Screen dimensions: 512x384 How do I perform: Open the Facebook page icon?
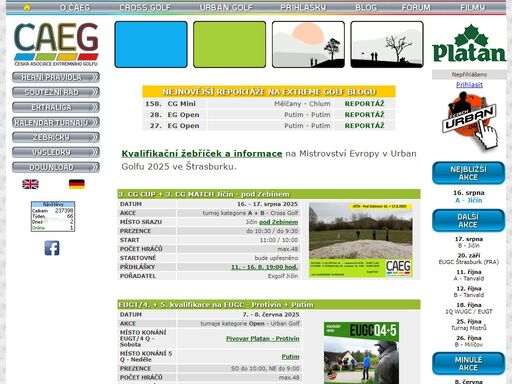(x=52, y=248)
